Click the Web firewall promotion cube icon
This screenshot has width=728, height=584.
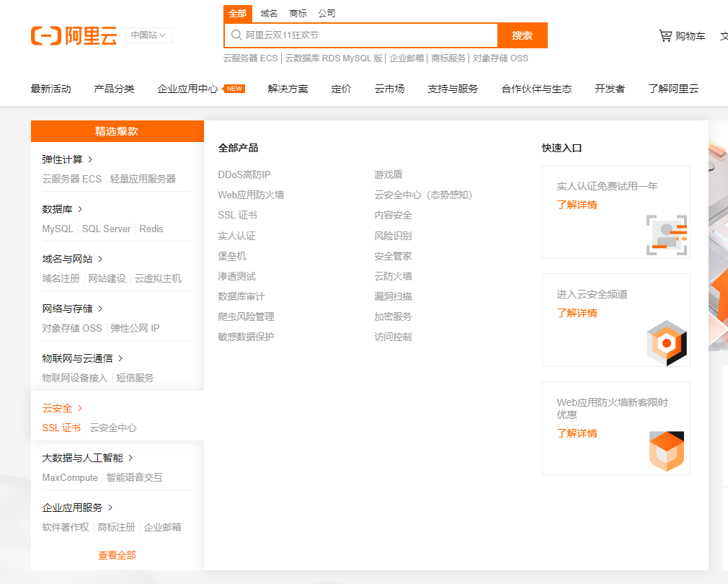[666, 451]
